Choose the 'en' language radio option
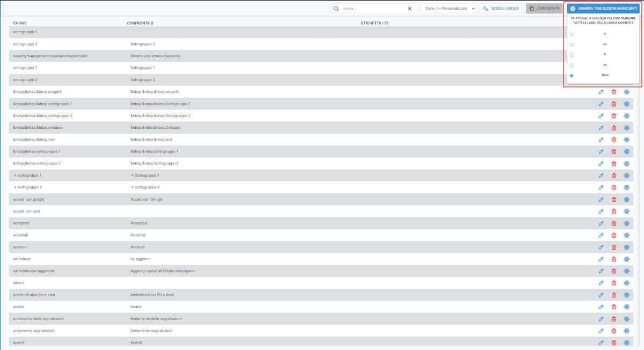Image resolution: width=644 pixels, height=350 pixels. click(572, 45)
